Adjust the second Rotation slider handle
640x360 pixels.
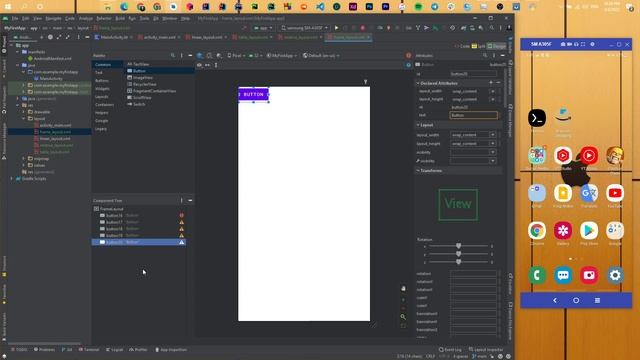458,254
